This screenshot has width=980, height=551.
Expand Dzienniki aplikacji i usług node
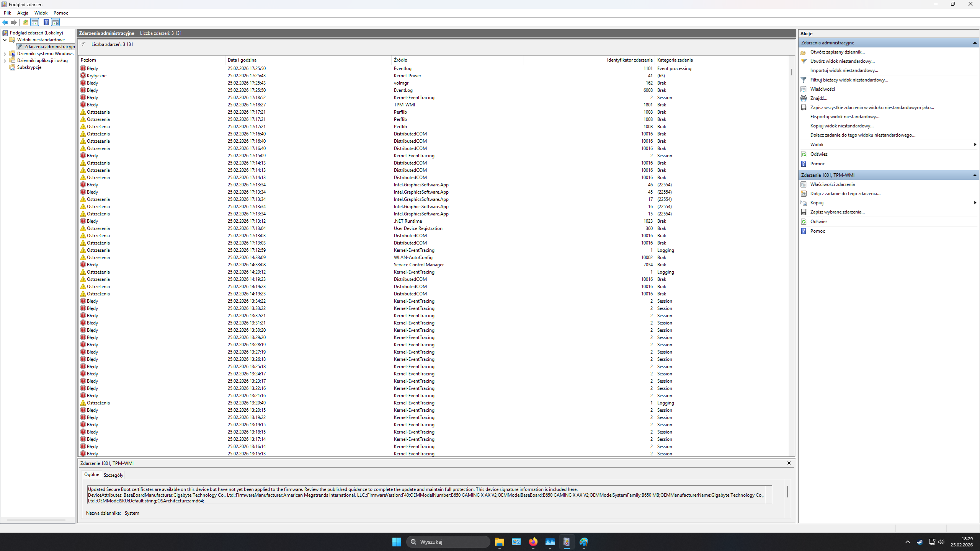[x=5, y=60]
